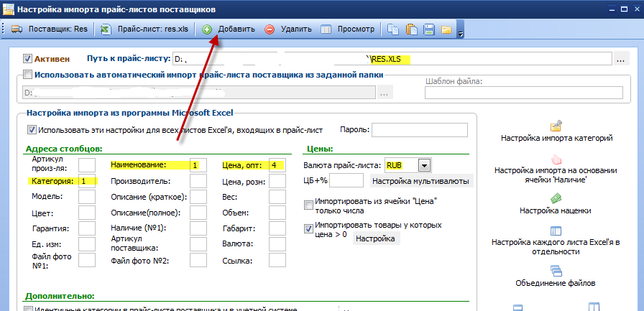Image resolution: width=644 pixels, height=311 pixels.
Task: Toggle import goods with price > 0
Action: pos(308,229)
